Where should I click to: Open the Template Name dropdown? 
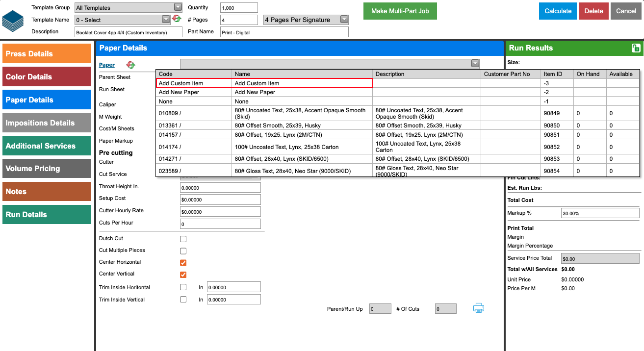pyautogui.click(x=122, y=20)
